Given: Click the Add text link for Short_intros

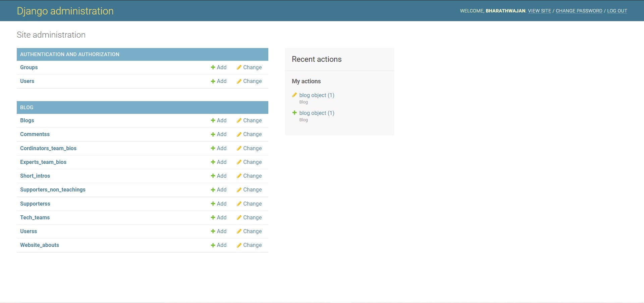Looking at the screenshot, I should click(222, 176).
